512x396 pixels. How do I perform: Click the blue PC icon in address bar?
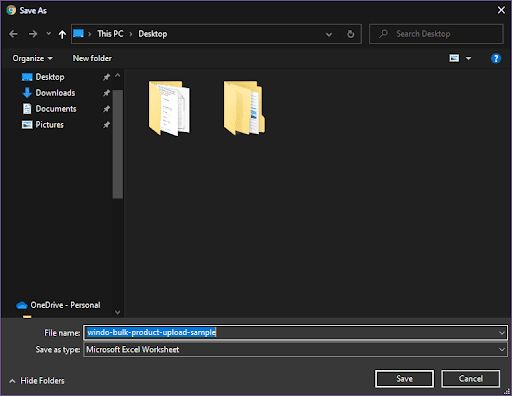click(x=78, y=34)
